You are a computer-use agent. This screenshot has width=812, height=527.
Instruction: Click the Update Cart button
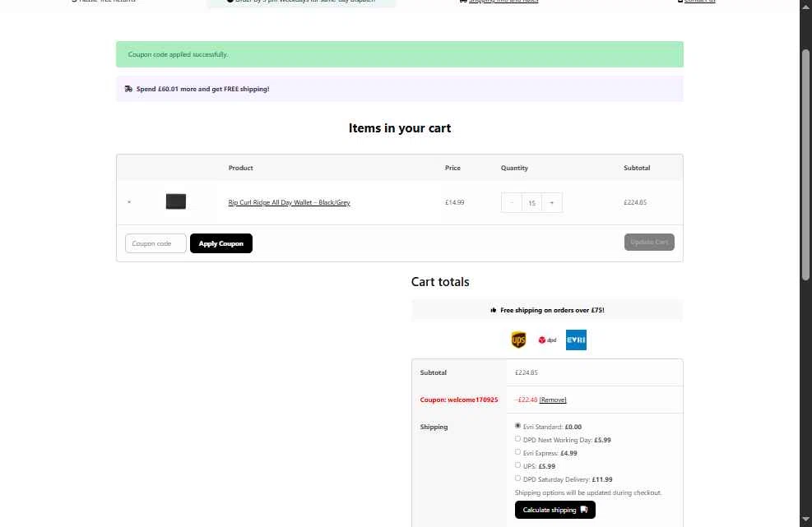tap(649, 243)
